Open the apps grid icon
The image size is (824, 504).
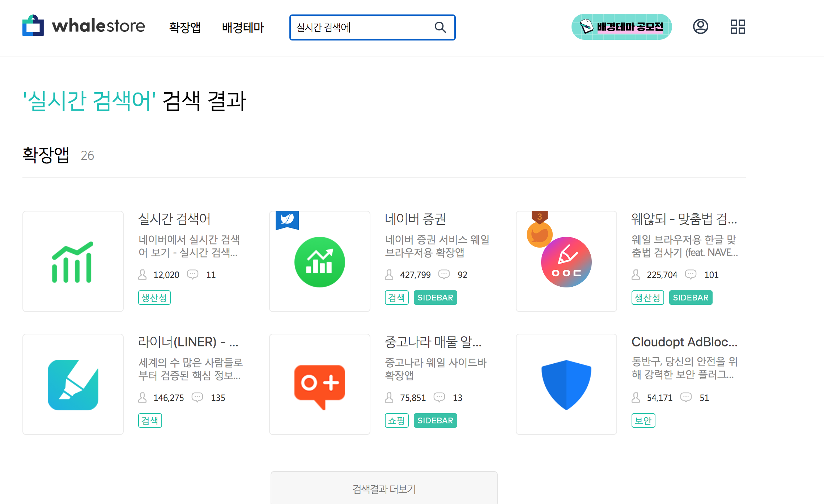coord(738,27)
